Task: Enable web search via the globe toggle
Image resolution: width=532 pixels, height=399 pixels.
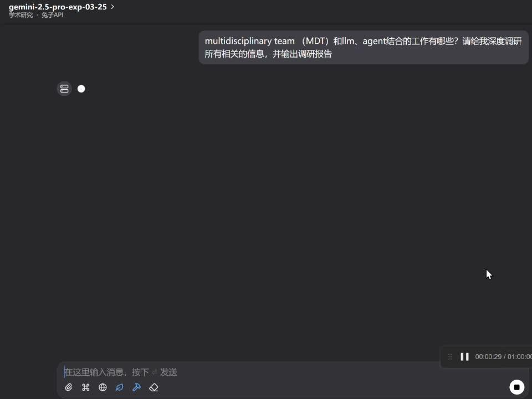Action: point(103,387)
